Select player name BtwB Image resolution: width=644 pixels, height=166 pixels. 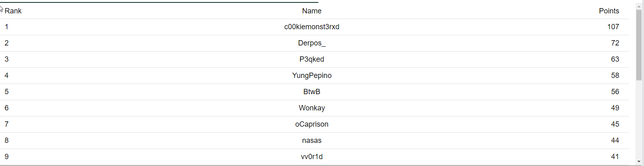pos(311,92)
